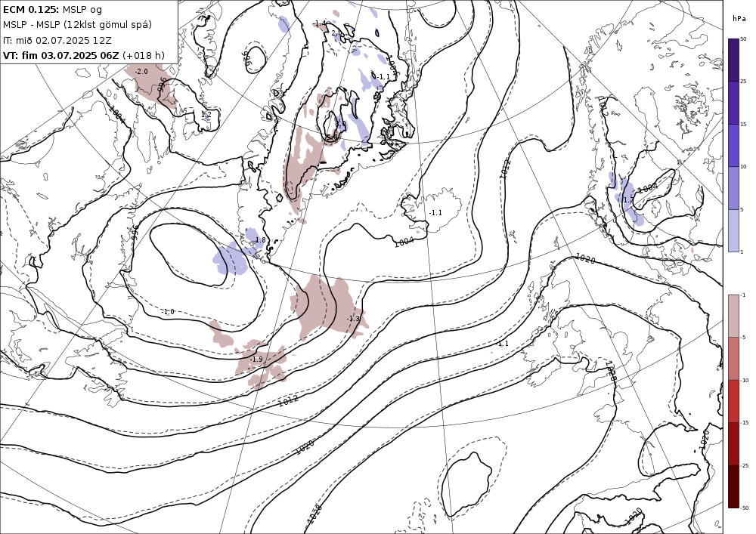Click the 15–25 hPa purple legend segment
The width and height of the screenshot is (756, 534).
point(733,103)
